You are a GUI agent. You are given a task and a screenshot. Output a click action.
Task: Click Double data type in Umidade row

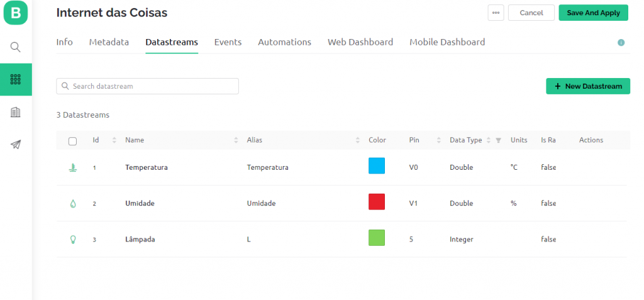click(x=461, y=203)
